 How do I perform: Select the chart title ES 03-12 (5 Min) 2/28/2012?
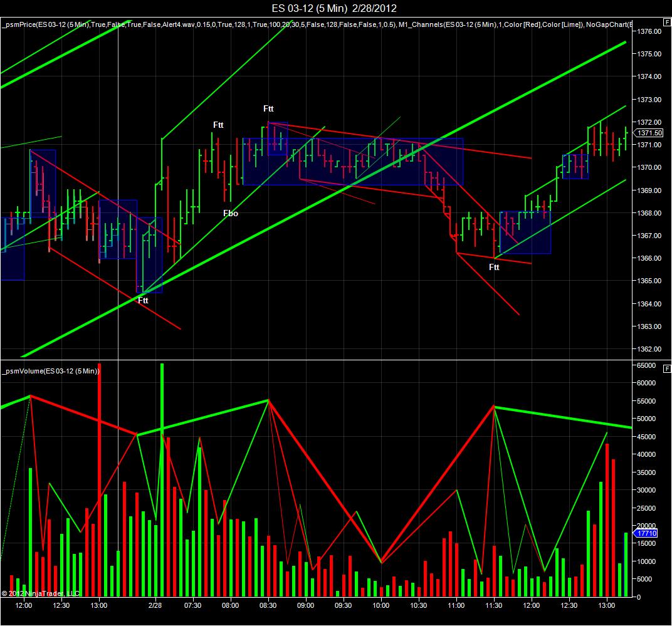pyautogui.click(x=334, y=8)
